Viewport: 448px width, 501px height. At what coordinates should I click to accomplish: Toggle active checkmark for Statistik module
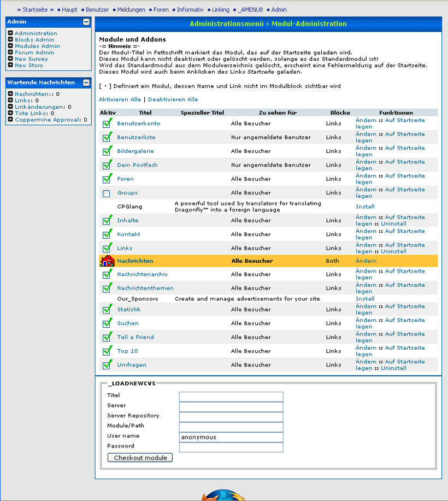[x=108, y=309]
